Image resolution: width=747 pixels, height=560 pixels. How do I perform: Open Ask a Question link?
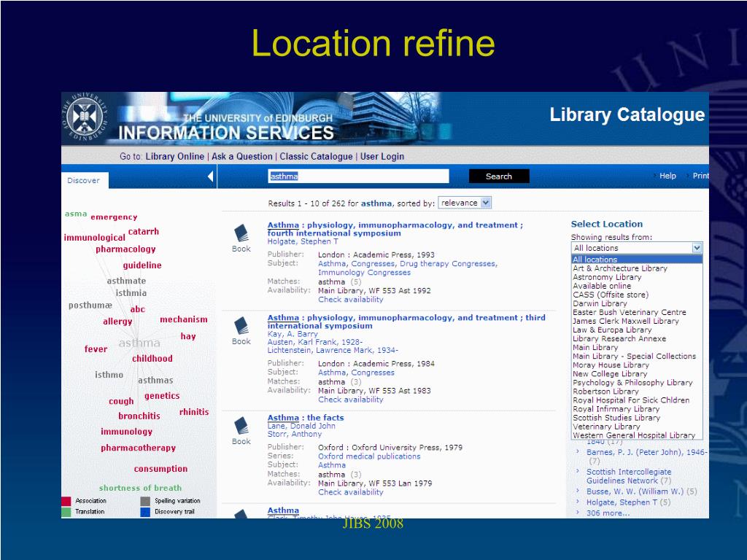click(x=242, y=156)
